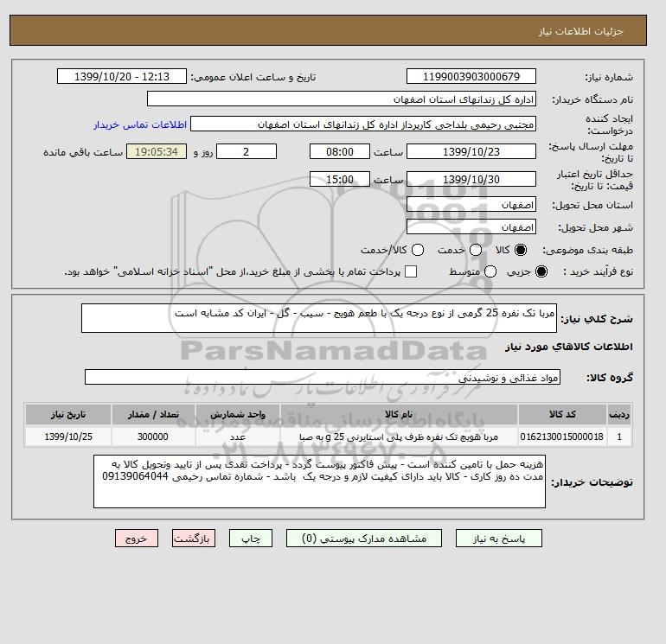Select the متوسط purchase type radio
666x644 pixels.
490,271
